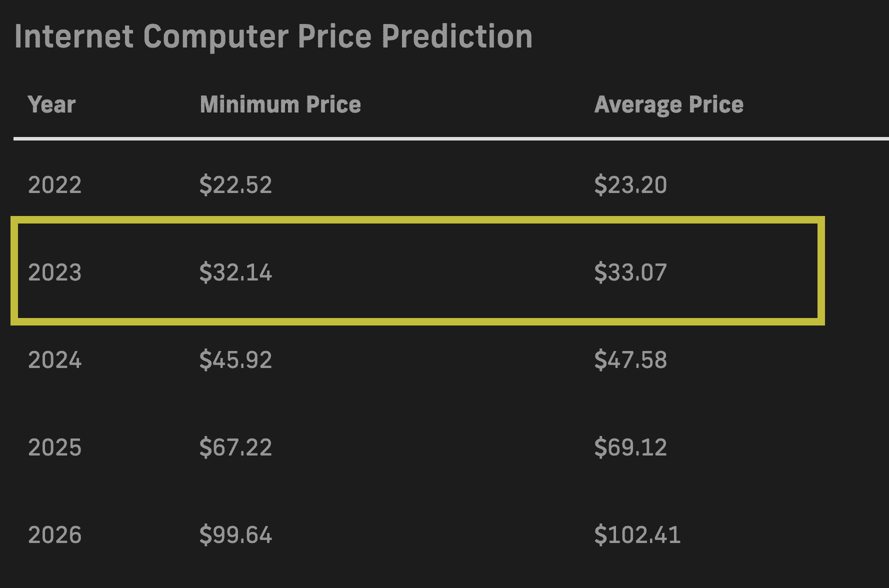Click the 2026 year cell
889x588 pixels.
click(x=54, y=535)
